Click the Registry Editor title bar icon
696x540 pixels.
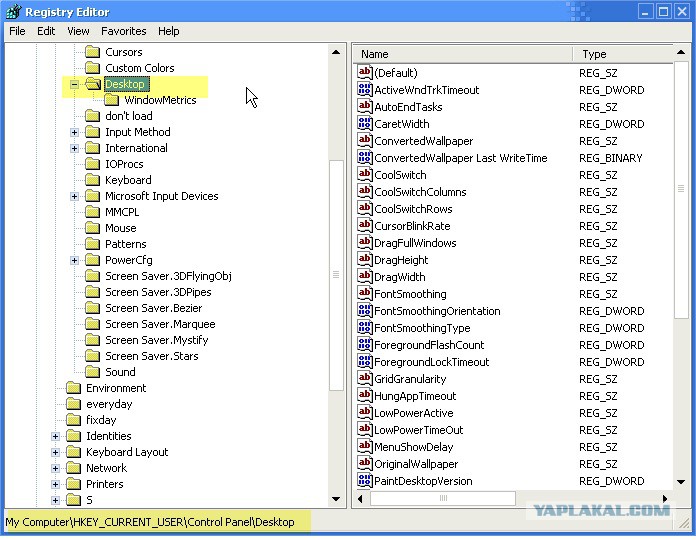(13, 12)
